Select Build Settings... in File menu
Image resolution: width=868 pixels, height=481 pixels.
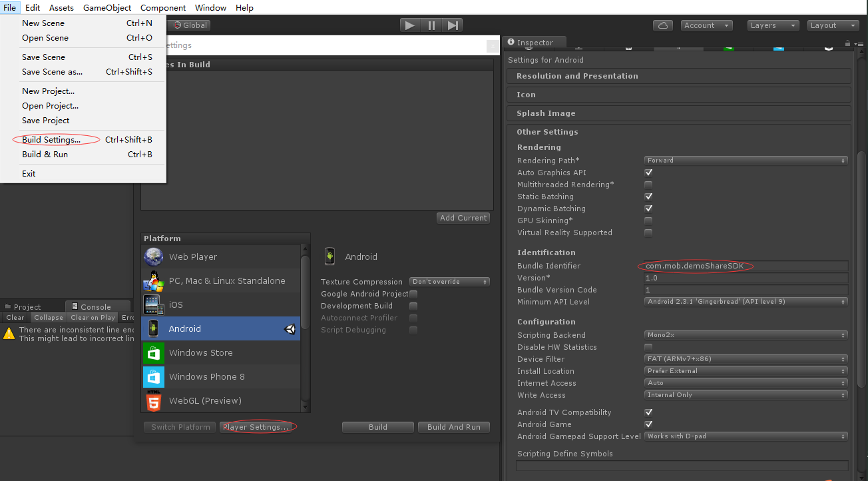83,140
